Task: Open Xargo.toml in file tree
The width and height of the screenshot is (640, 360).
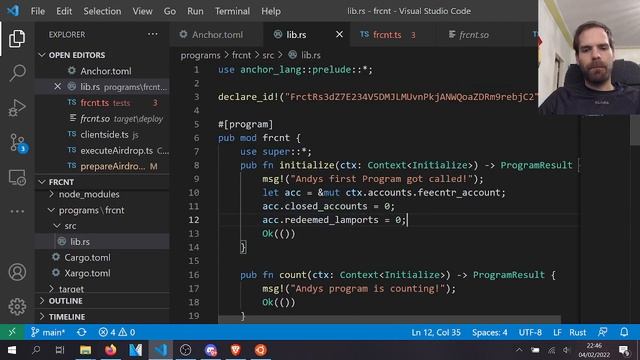Action: point(102,273)
